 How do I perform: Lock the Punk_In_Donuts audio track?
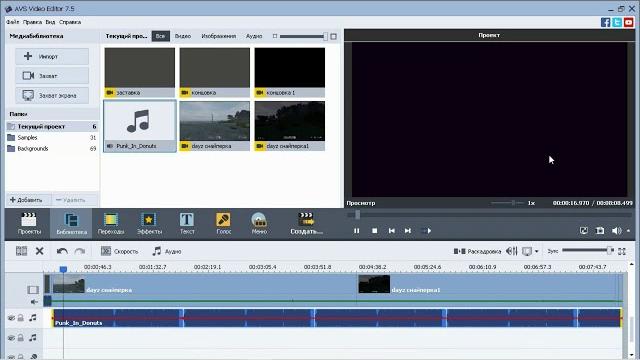click(20, 318)
